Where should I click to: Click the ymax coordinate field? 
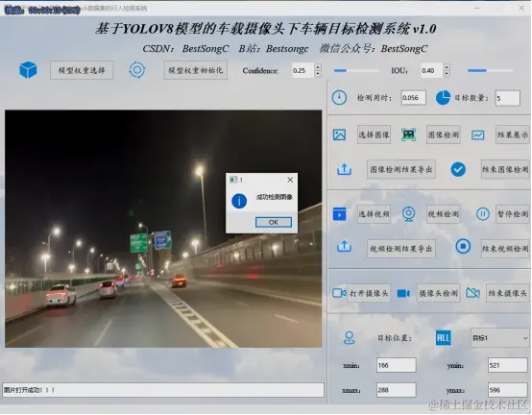click(x=508, y=390)
